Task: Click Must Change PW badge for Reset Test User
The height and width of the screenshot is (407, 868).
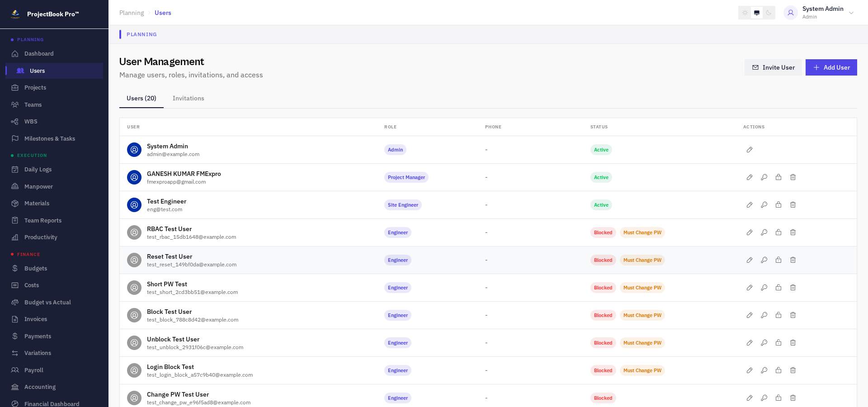Action: pyautogui.click(x=642, y=260)
